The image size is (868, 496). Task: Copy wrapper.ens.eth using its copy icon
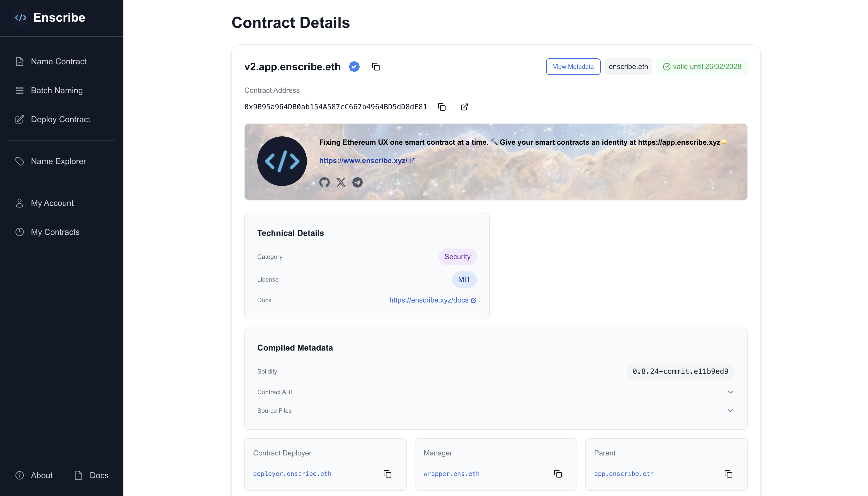click(558, 474)
